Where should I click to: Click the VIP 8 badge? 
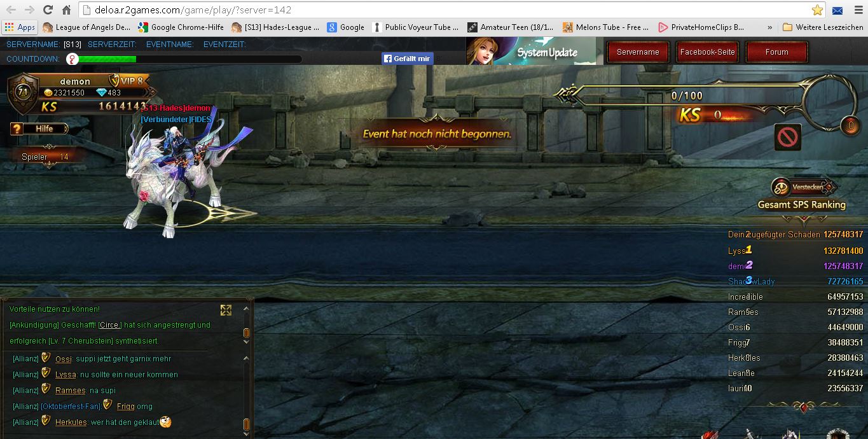[x=129, y=81]
